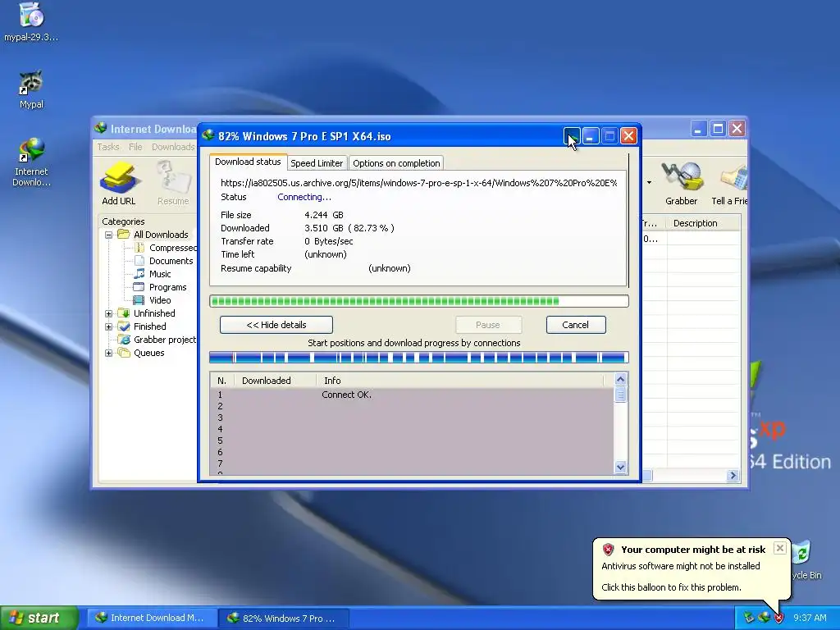Click the Info column header
Image resolution: width=840 pixels, height=630 pixels.
461,381
